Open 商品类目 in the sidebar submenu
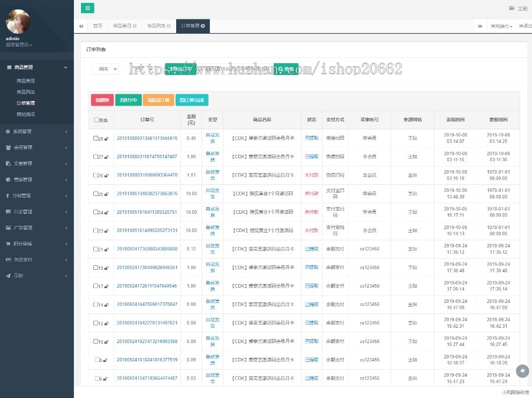 click(x=26, y=81)
